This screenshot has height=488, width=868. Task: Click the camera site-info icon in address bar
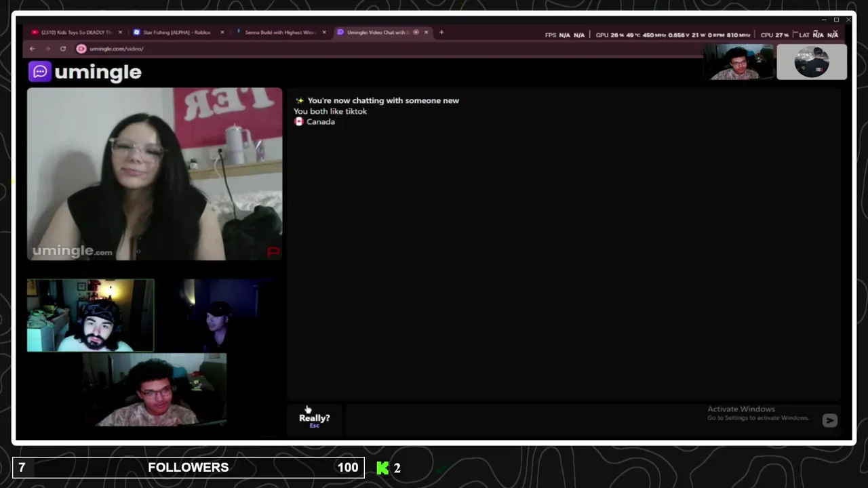point(81,49)
